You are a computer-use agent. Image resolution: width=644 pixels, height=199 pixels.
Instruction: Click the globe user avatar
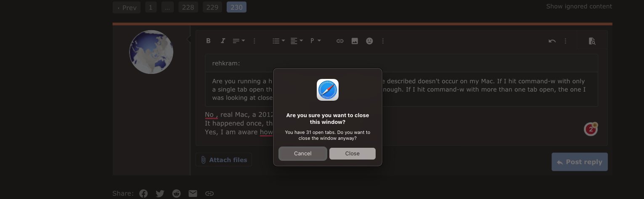click(151, 52)
